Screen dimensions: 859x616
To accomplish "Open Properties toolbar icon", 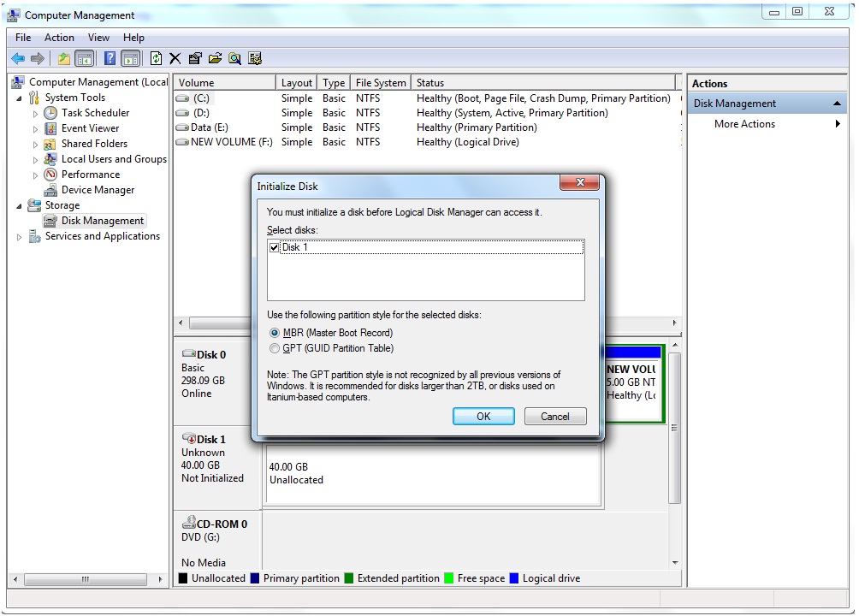I will coord(195,59).
